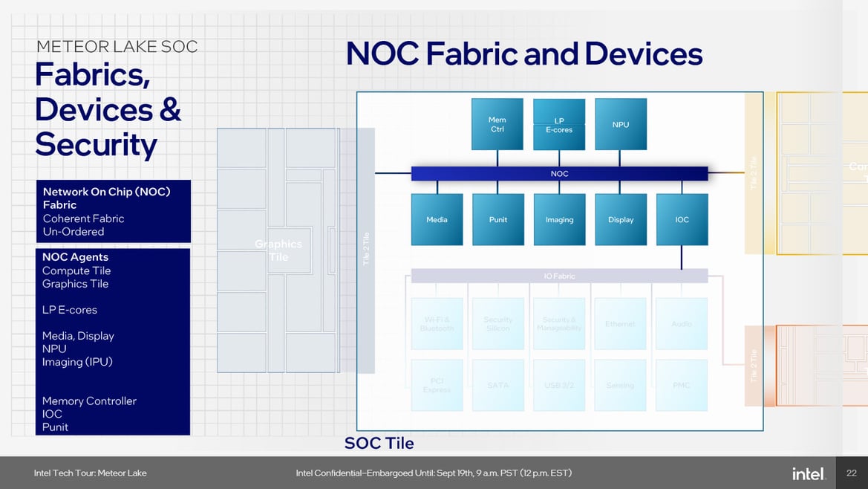Viewport: 868px width, 489px height.
Task: Click the SOC Tile label
Action: tap(379, 443)
